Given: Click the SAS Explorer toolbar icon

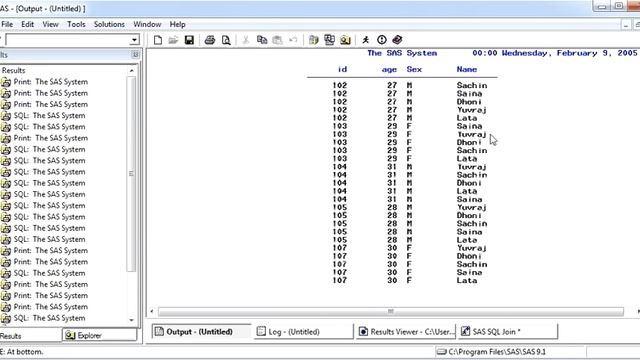Looking at the screenshot, I should (x=329, y=40).
